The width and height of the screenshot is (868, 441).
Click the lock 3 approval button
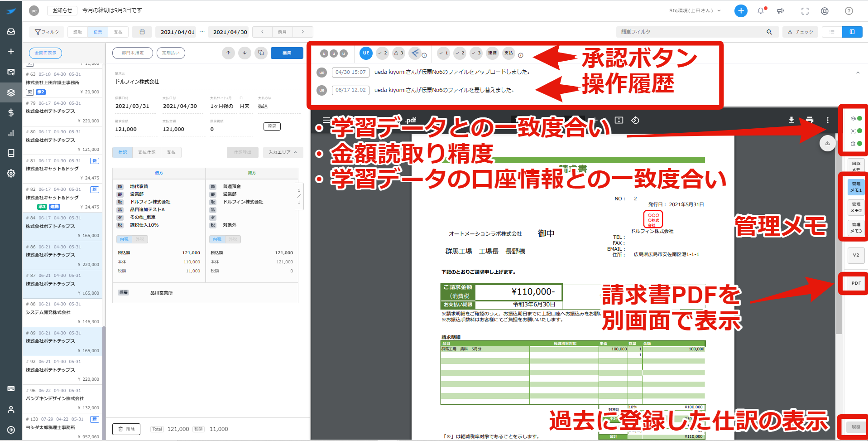(x=398, y=53)
